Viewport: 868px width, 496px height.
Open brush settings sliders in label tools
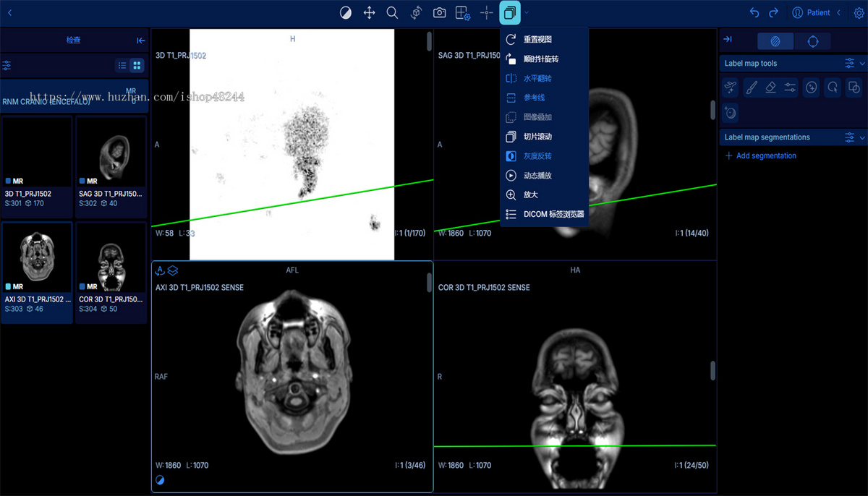pos(790,87)
